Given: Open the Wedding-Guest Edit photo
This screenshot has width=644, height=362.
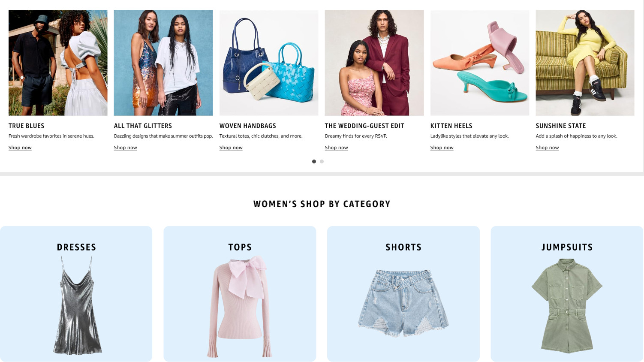Looking at the screenshot, I should click(374, 63).
